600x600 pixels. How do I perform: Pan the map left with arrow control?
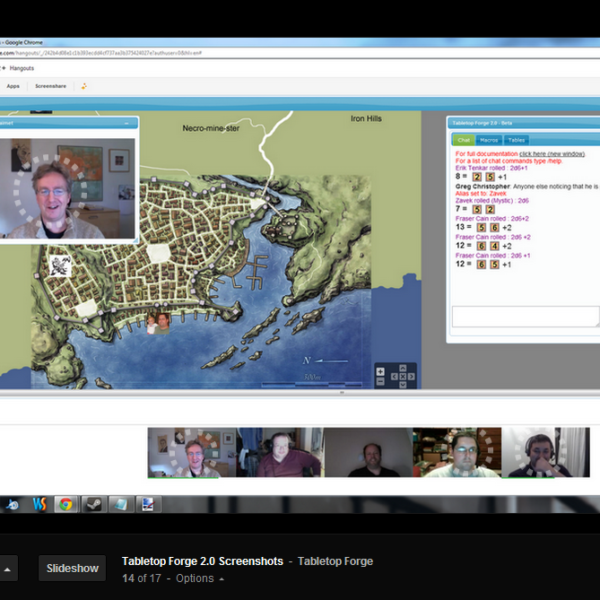click(x=394, y=377)
